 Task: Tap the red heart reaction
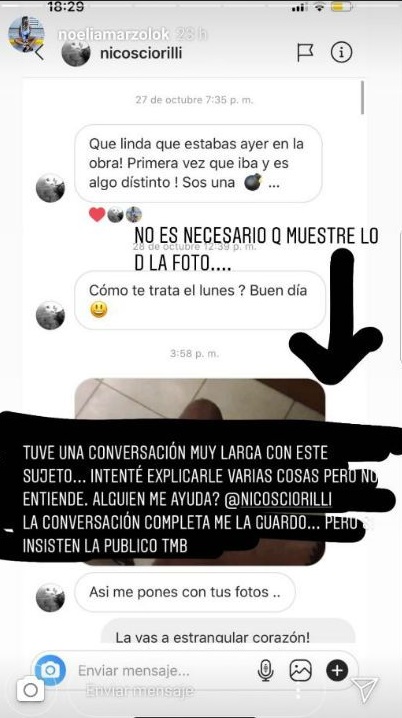[x=97, y=214]
